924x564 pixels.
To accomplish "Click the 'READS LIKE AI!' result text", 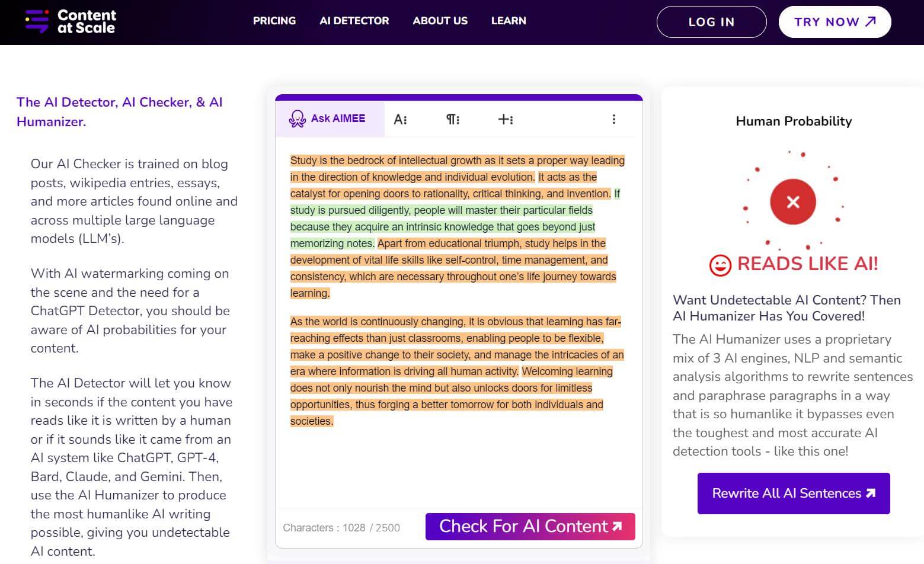I will (x=807, y=264).
